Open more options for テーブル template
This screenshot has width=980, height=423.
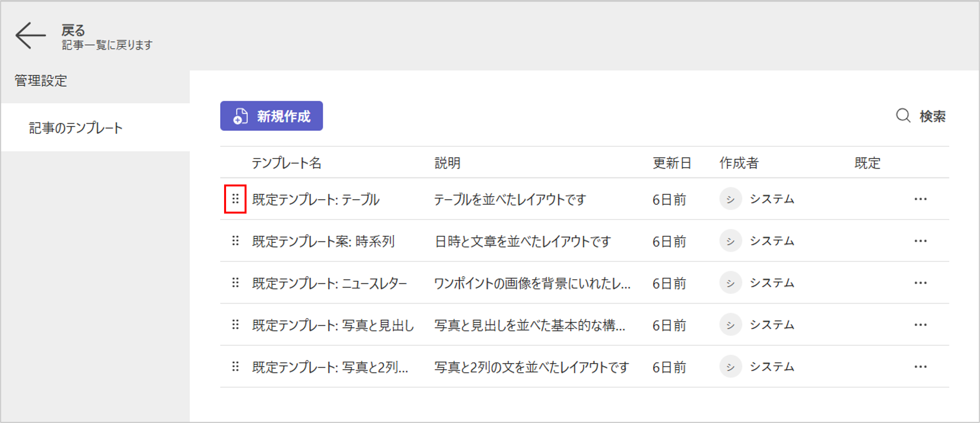(920, 199)
